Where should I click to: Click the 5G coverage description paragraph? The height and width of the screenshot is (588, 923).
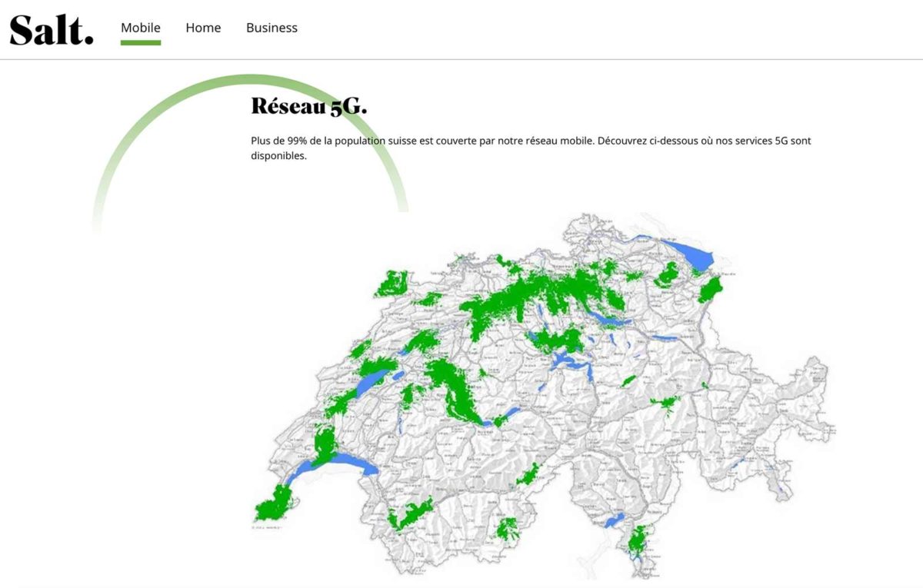point(531,148)
